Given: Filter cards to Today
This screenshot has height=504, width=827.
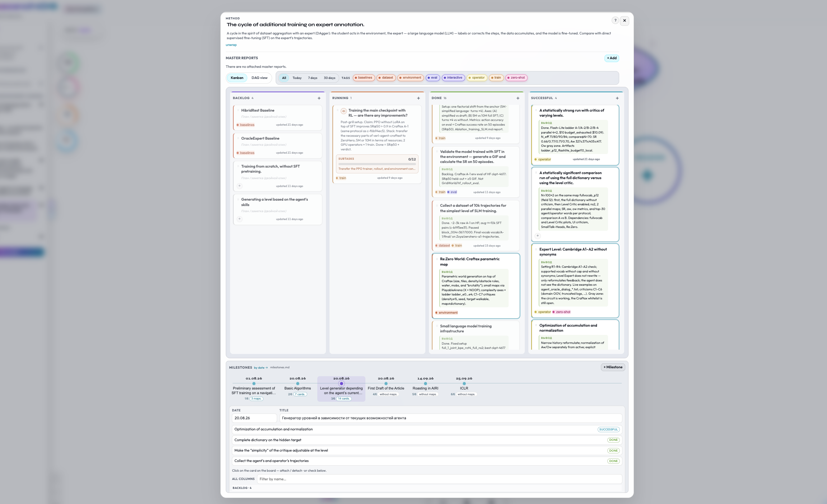Looking at the screenshot, I should point(297,78).
